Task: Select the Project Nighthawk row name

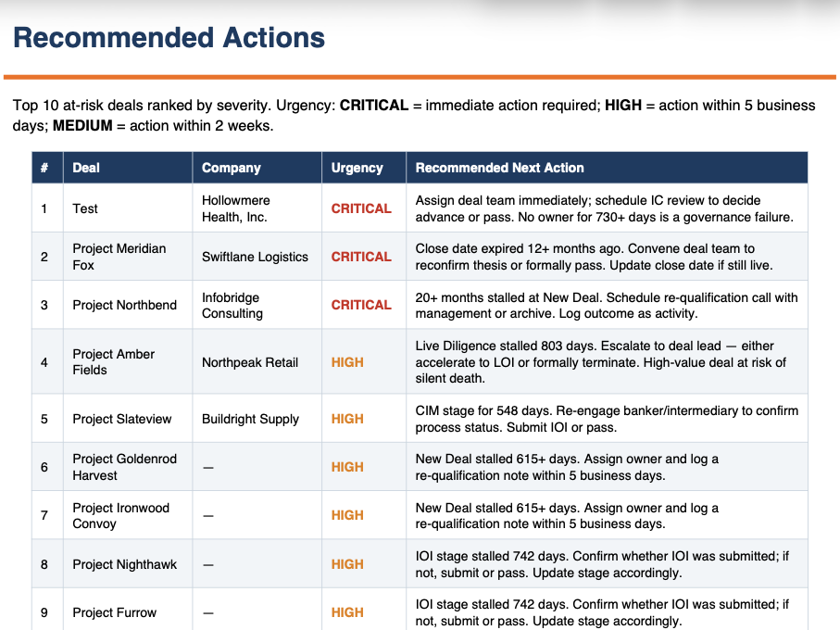Action: [125, 564]
